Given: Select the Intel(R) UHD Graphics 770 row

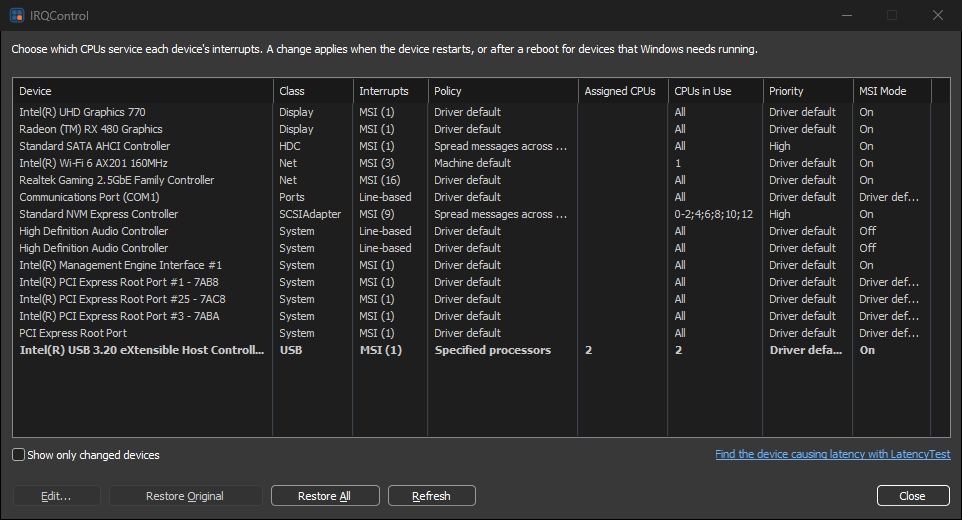Looking at the screenshot, I should click(x=471, y=112).
